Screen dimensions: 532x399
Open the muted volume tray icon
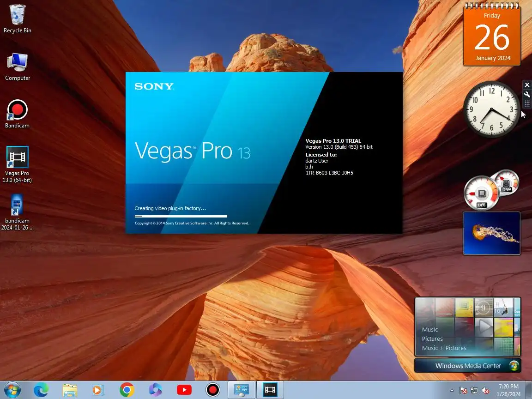click(x=485, y=391)
